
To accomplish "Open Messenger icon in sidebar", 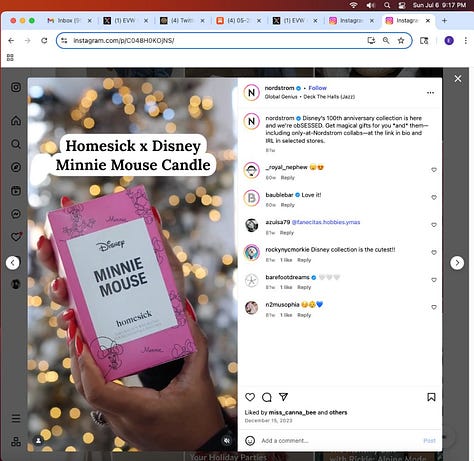I will click(16, 214).
